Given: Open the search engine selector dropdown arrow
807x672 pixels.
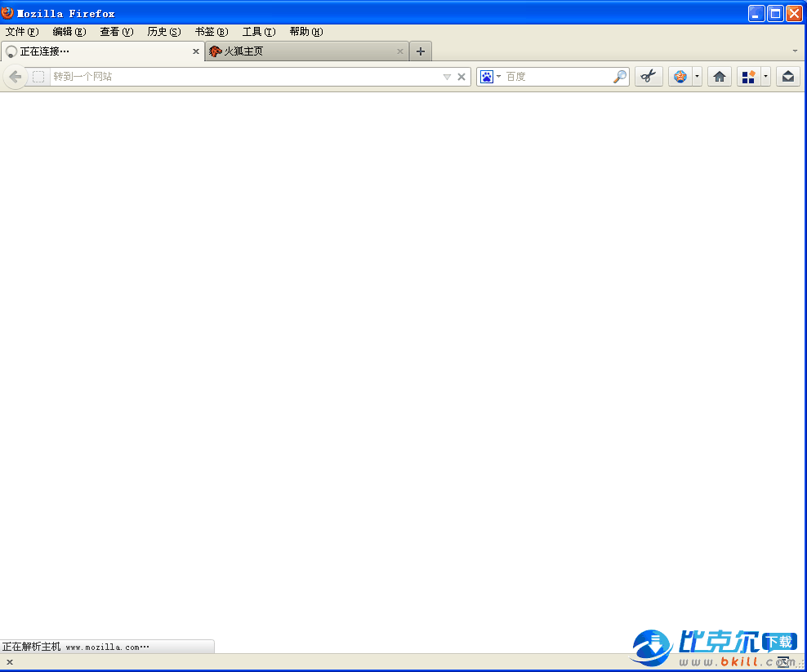Looking at the screenshot, I should 498,77.
